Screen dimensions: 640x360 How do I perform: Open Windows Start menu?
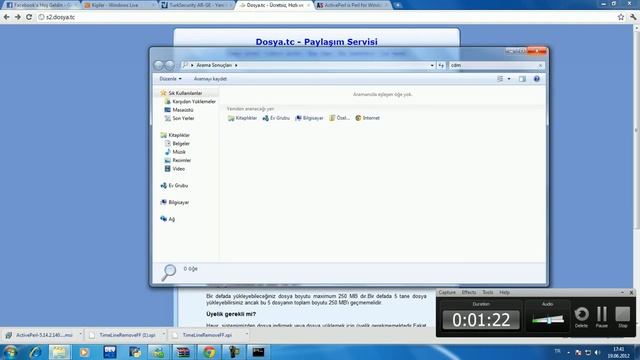point(11,352)
